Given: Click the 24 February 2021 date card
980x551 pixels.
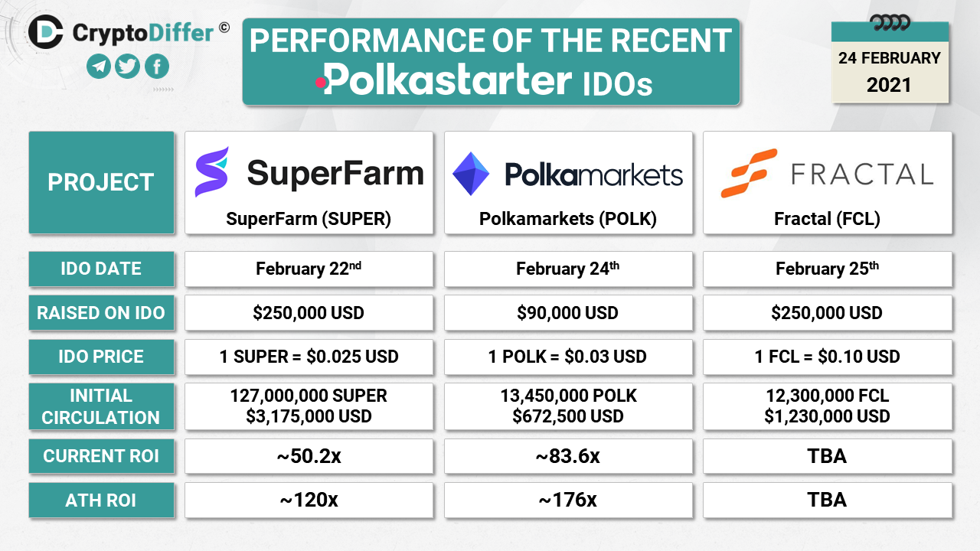Looking at the screenshot, I should pyautogui.click(x=890, y=71).
